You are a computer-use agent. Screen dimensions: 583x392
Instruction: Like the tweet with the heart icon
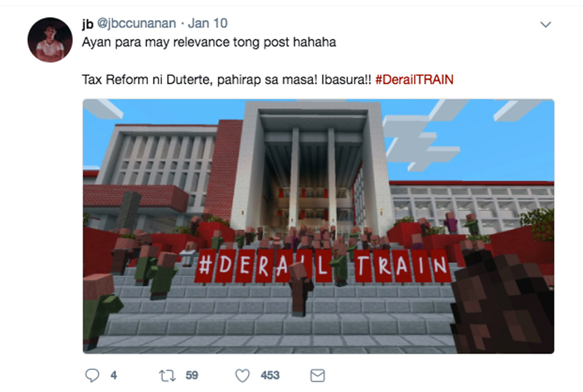pyautogui.click(x=242, y=376)
